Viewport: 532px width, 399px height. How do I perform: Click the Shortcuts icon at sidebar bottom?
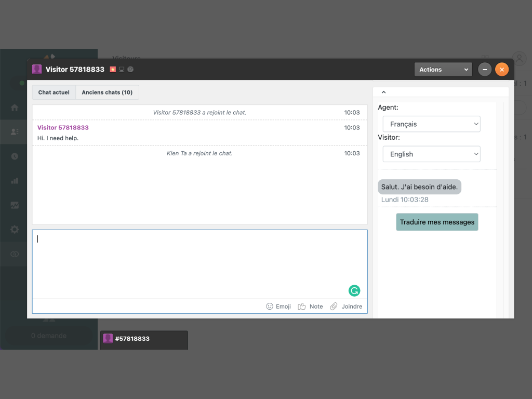pos(15,254)
